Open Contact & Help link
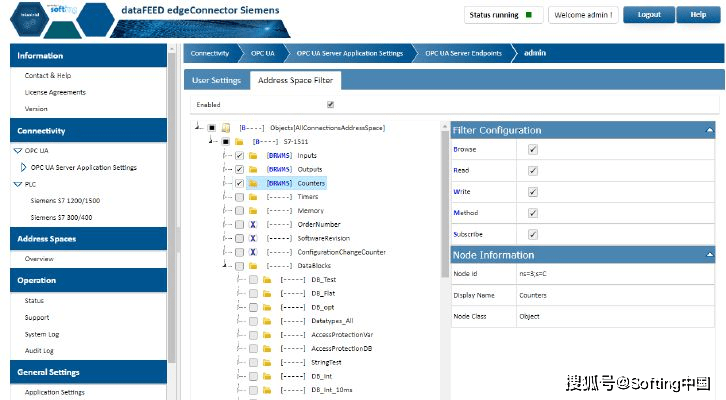The width and height of the screenshot is (726, 400). coord(48,75)
